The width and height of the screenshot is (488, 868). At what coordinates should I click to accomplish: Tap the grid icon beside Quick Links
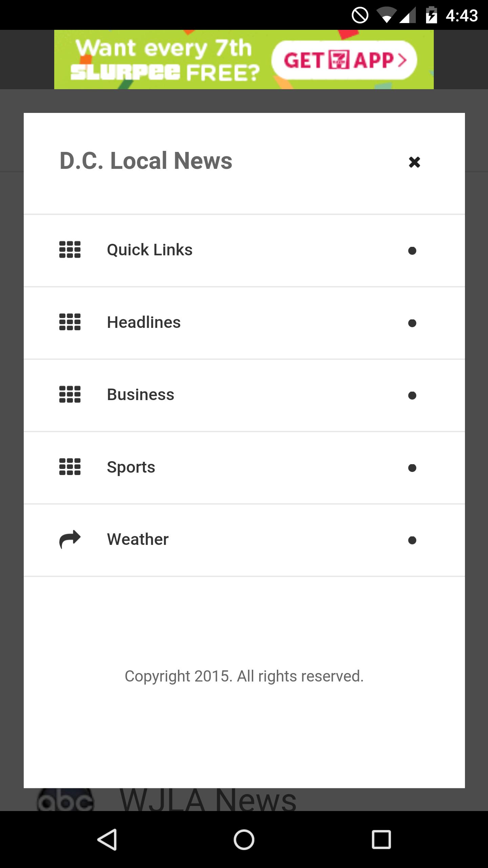pos(70,250)
